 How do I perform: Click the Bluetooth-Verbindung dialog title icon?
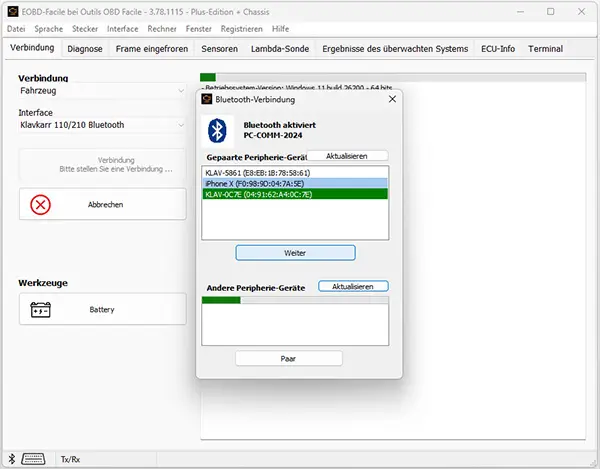tap(207, 99)
